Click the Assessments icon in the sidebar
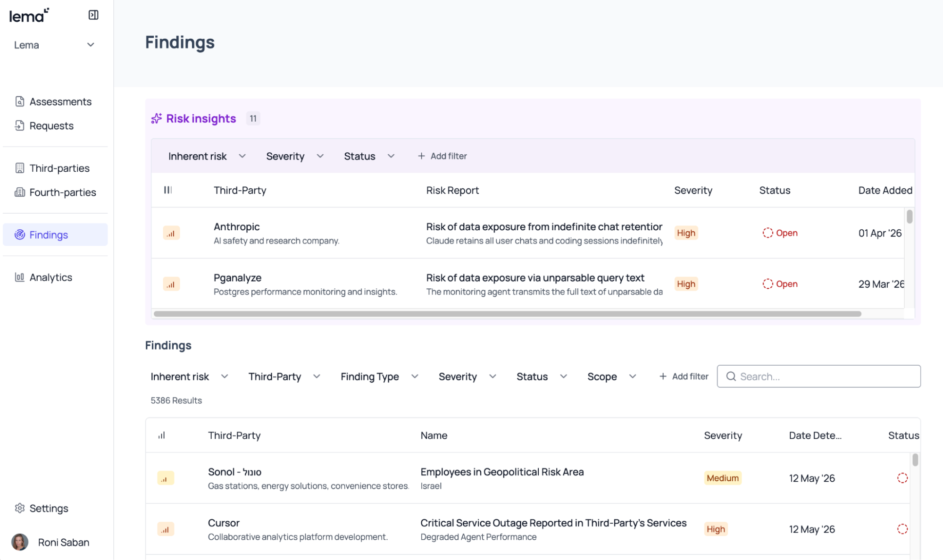Viewport: 943px width, 560px height. click(x=20, y=101)
